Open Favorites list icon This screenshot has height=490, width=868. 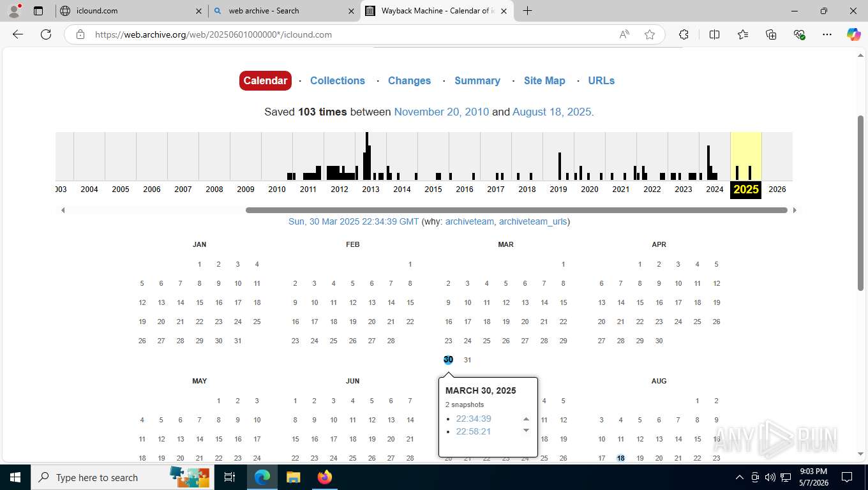[x=743, y=34]
